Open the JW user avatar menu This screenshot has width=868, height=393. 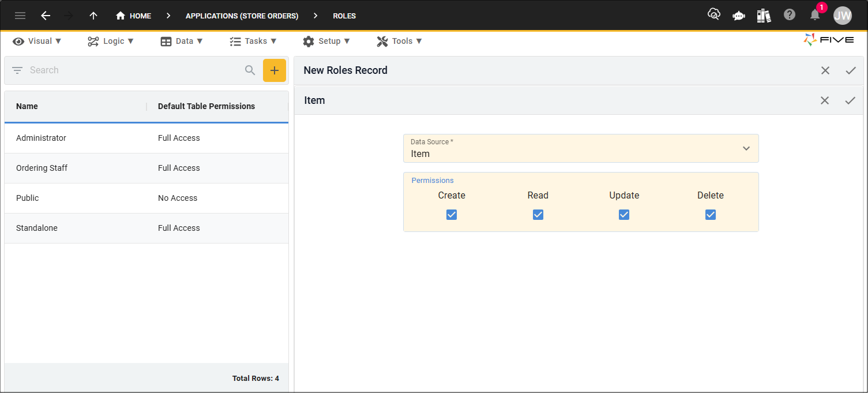point(843,16)
